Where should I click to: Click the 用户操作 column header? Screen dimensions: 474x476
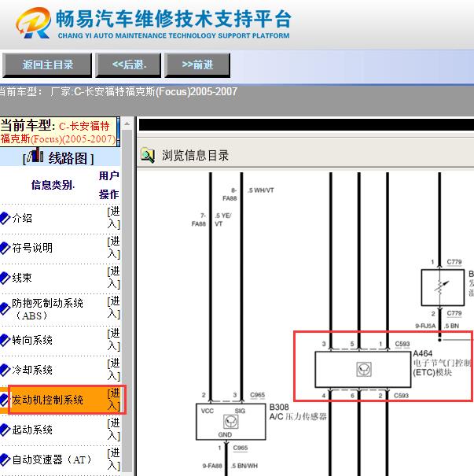(109, 185)
